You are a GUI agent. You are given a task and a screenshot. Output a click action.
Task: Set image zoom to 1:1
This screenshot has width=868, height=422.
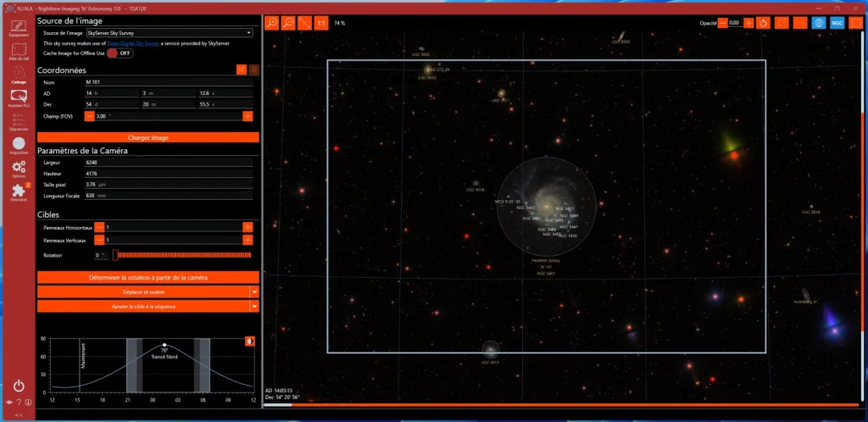320,23
